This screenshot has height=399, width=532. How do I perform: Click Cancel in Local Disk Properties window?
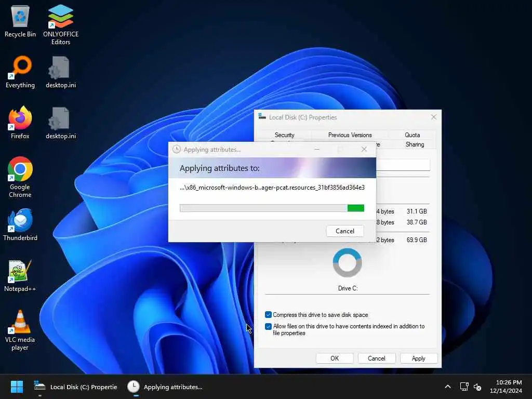(376, 358)
